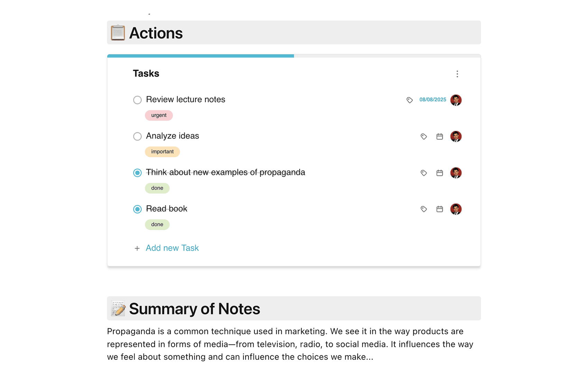This screenshot has height=380, width=588.
Task: Open calendar icon for Read book task
Action: pos(440,209)
